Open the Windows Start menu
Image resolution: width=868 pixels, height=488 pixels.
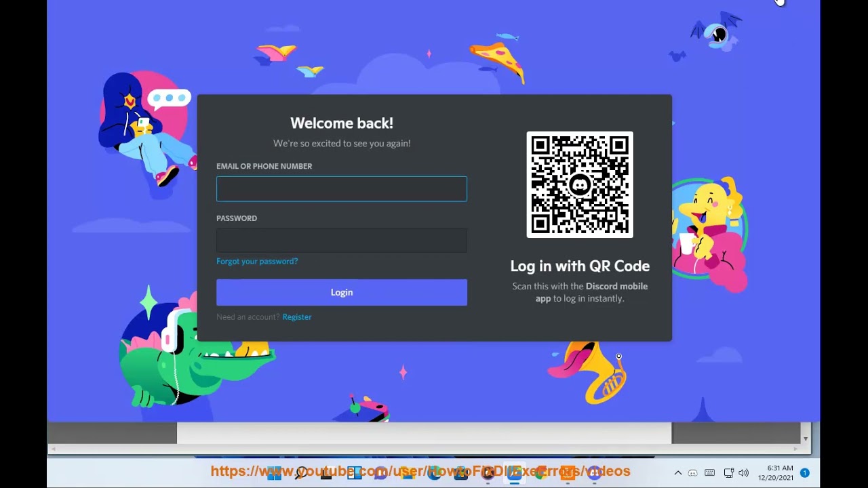[274, 472]
